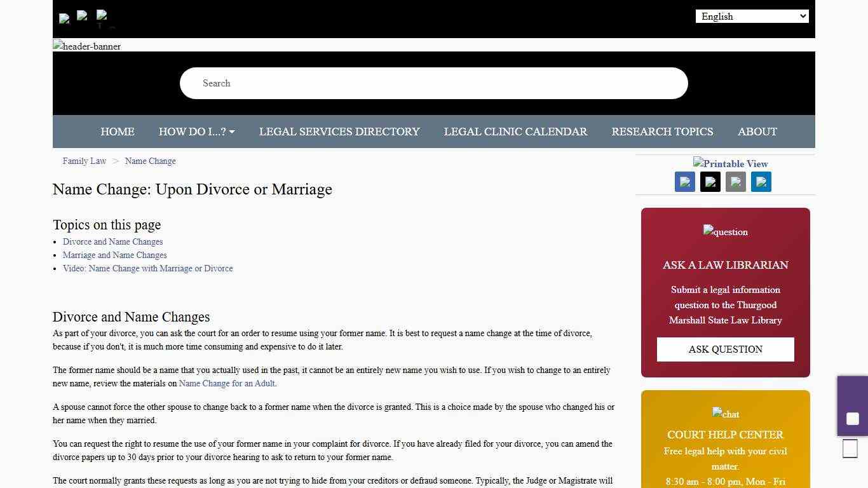Select HOME in the navigation bar
Viewport: 868px width, 488px height.
pyautogui.click(x=117, y=132)
